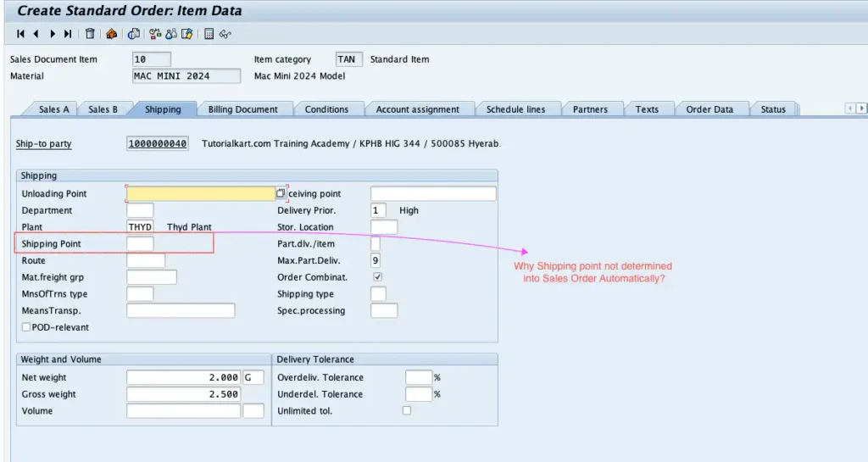Open the Account assignment tab

point(417,109)
